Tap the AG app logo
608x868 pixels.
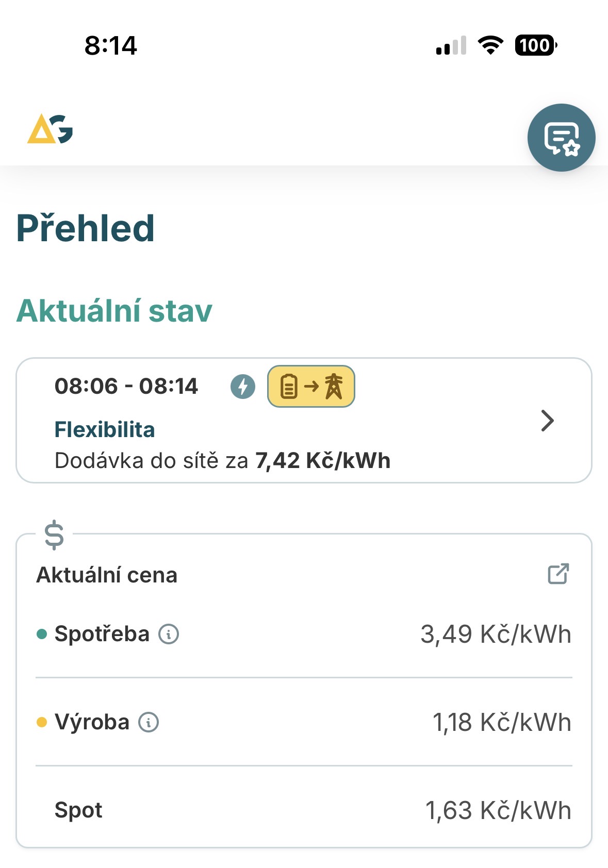50,129
